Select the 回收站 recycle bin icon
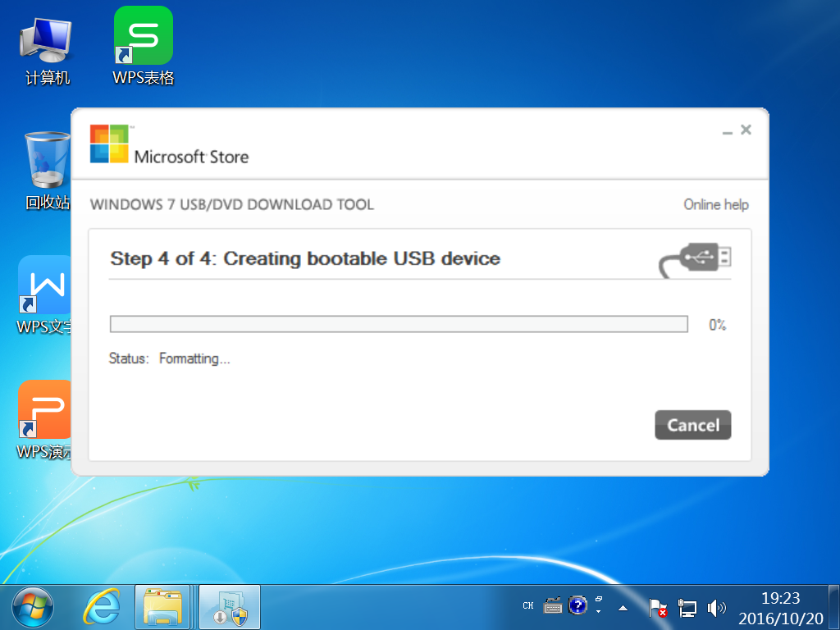This screenshot has height=630, width=840. coord(47,171)
